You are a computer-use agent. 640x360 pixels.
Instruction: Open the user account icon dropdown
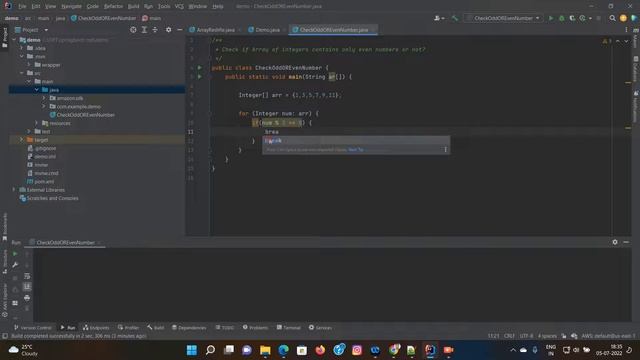coord(439,18)
